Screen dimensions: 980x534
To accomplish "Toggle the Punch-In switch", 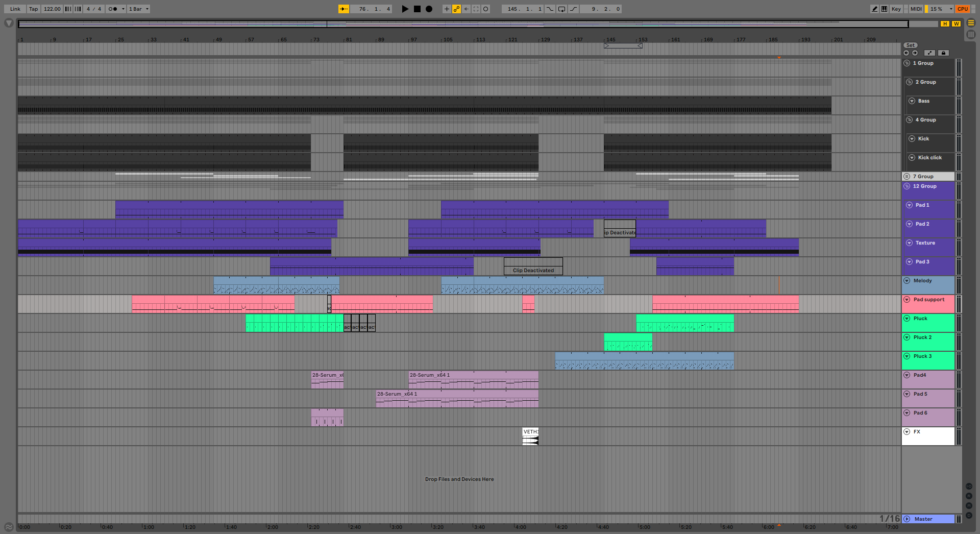I will coord(550,9).
